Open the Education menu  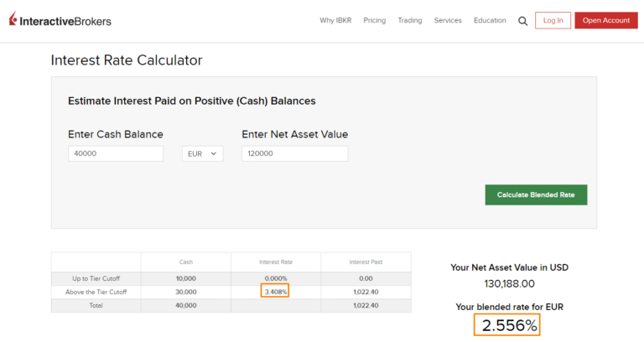(490, 20)
